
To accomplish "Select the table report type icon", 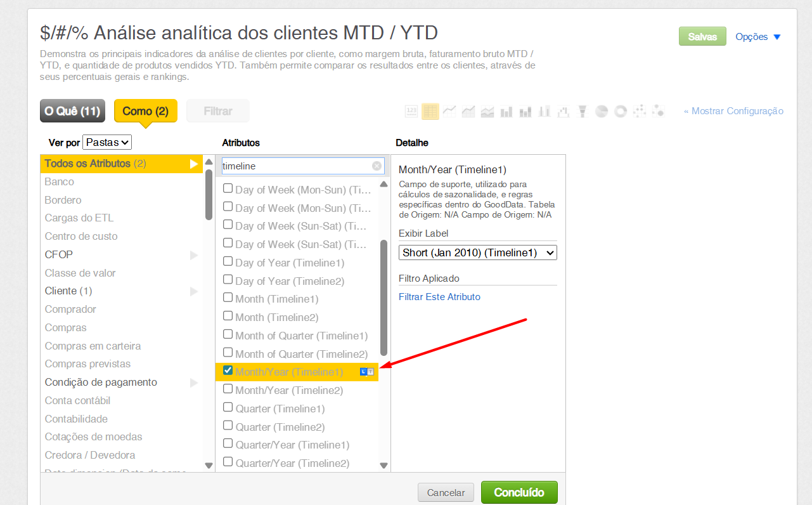I will 430,112.
